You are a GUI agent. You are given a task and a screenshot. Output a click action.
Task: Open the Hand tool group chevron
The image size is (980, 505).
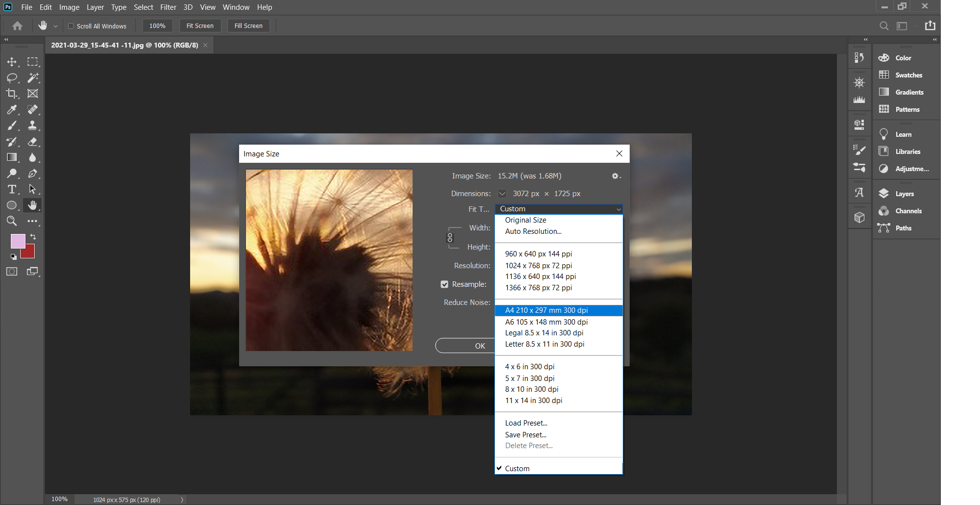pos(55,25)
